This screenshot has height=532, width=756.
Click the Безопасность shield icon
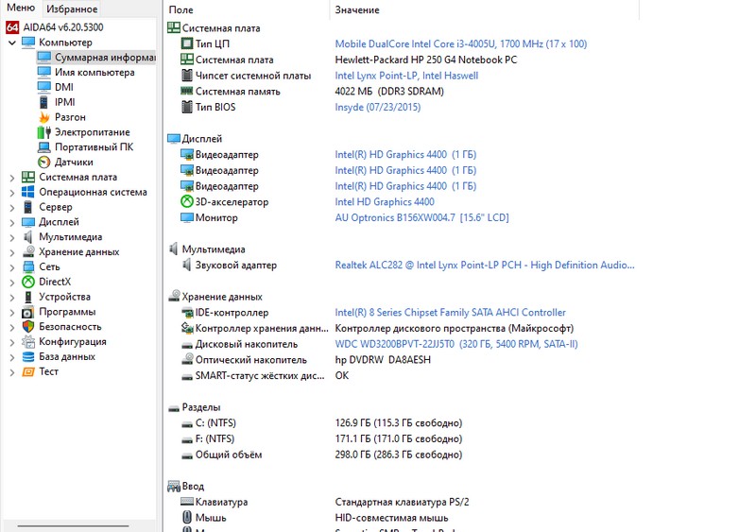pyautogui.click(x=28, y=327)
